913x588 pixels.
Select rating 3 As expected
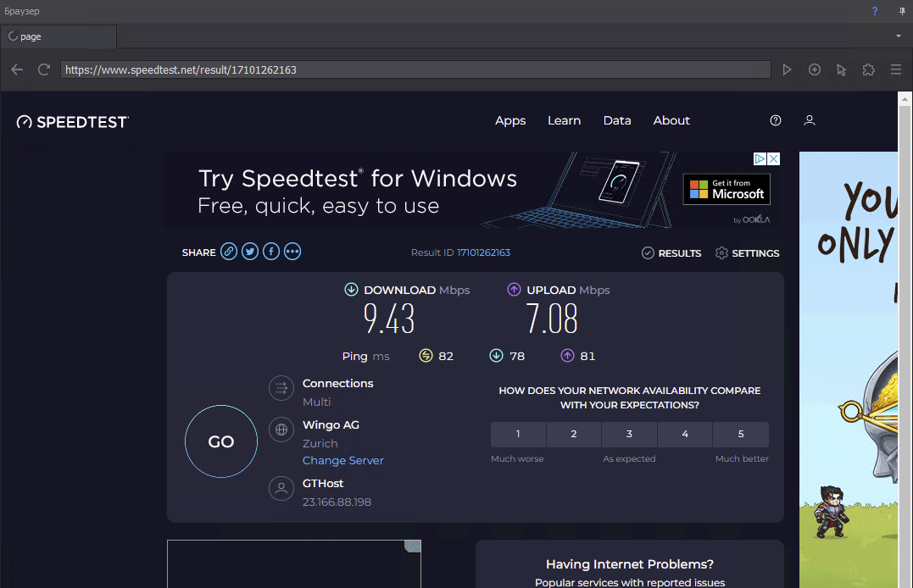click(x=629, y=434)
